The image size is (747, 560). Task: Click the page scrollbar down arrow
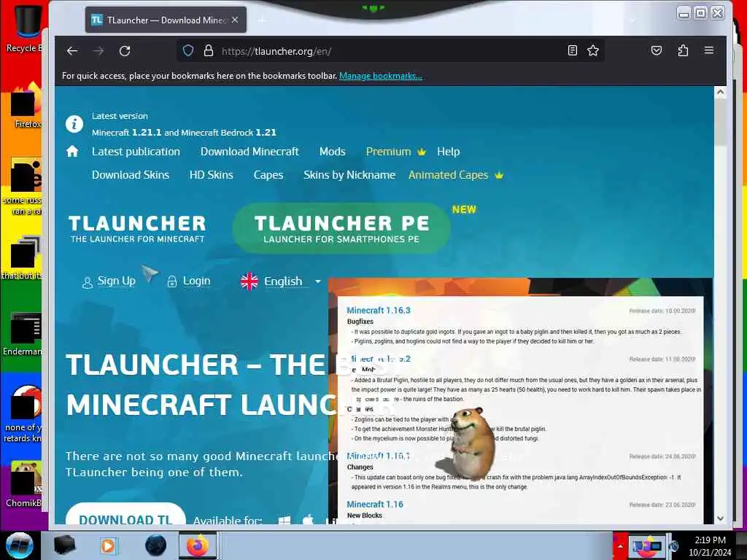click(x=720, y=518)
